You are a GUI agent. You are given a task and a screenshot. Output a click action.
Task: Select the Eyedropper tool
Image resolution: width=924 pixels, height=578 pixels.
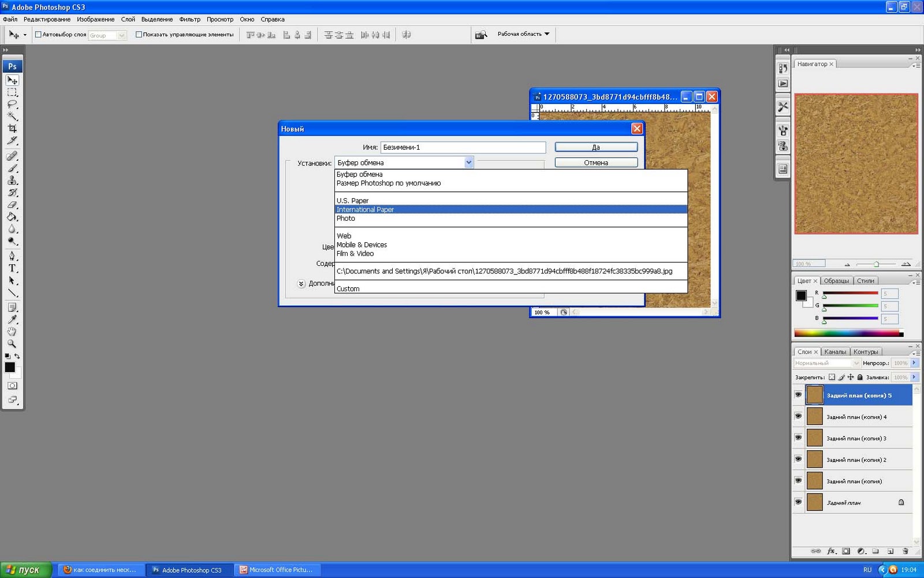click(12, 320)
